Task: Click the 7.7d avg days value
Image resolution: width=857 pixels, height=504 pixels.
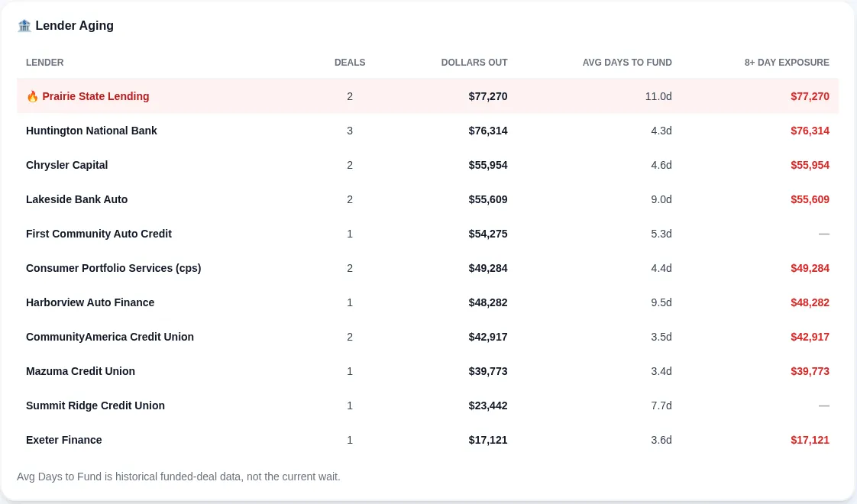Action: 661,405
